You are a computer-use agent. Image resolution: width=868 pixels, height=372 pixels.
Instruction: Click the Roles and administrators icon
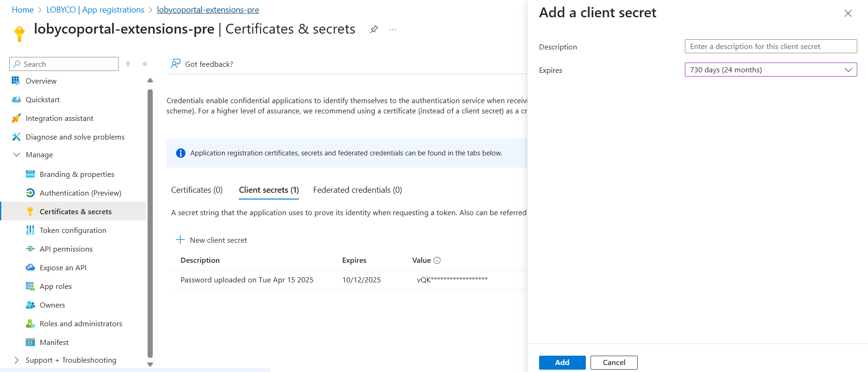click(x=30, y=323)
